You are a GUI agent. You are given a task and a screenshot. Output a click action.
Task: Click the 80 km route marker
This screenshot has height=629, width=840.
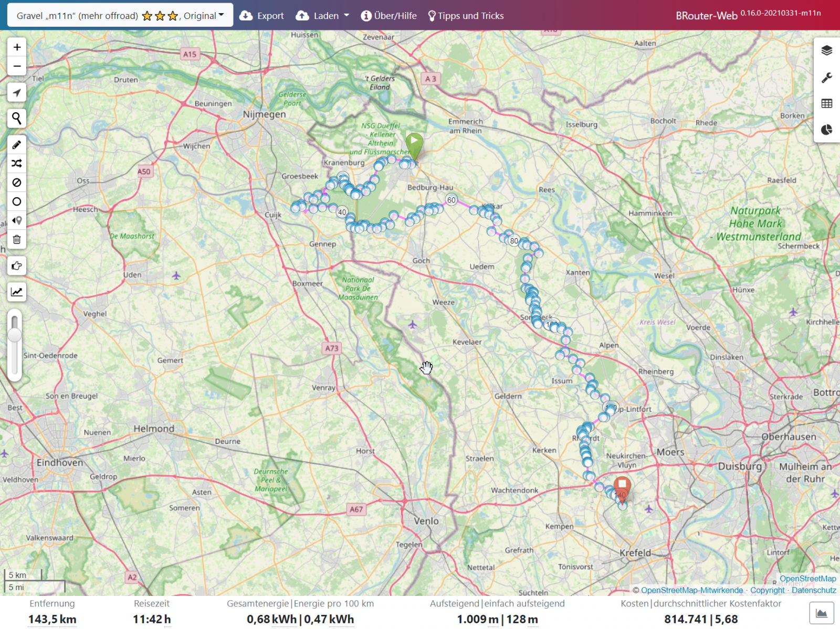514,241
